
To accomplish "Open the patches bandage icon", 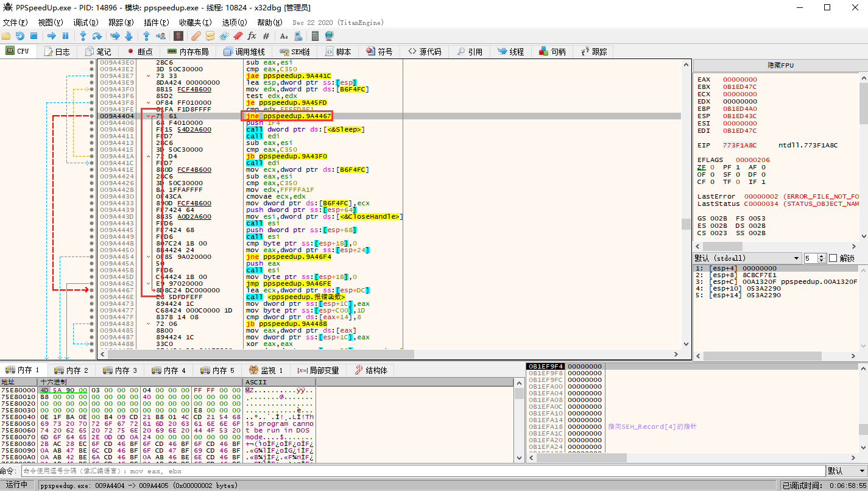I will pos(196,36).
